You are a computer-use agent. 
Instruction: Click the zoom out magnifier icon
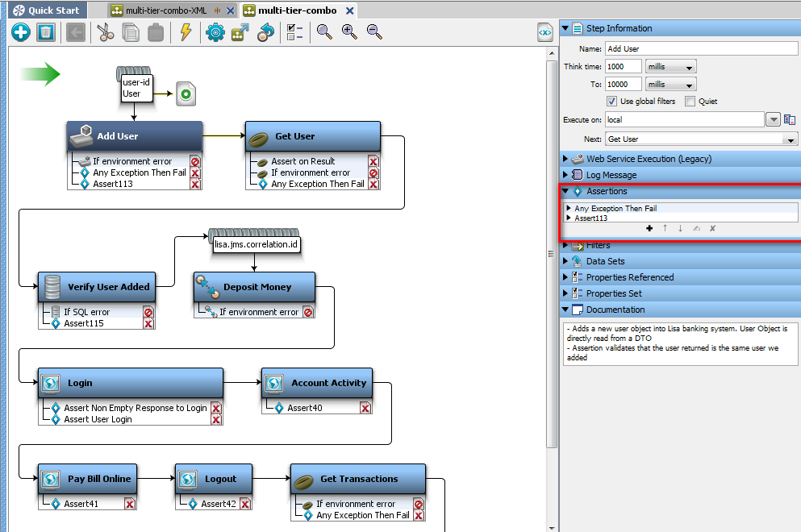(374, 31)
